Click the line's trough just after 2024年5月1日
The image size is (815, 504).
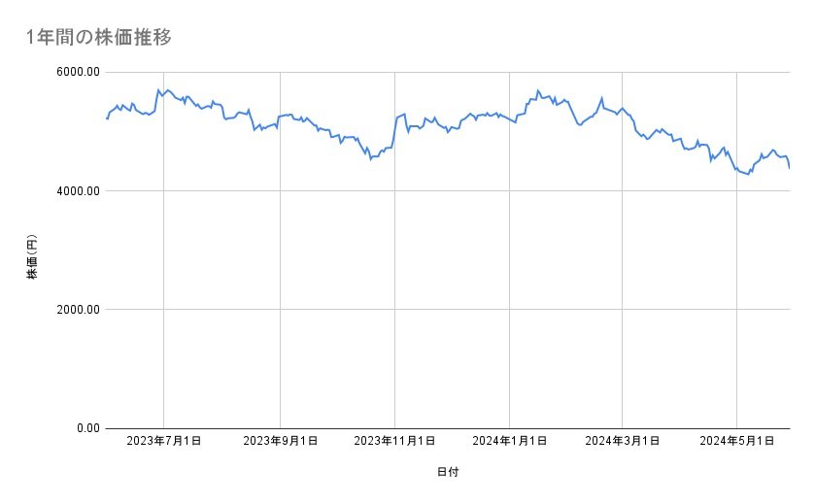748,174
